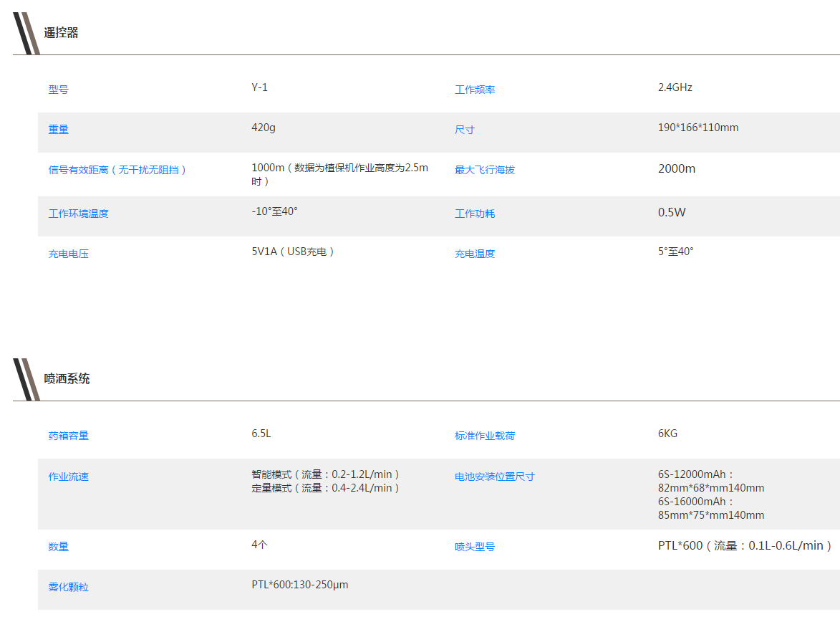Screen dimensions: 840x622
Task: Open the 作业流速 label link
Action: point(69,477)
